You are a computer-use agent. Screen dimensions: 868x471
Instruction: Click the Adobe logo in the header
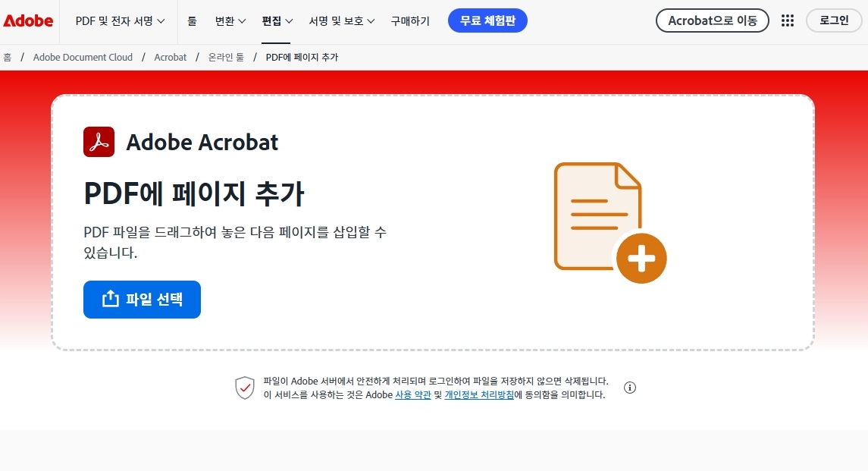point(28,21)
